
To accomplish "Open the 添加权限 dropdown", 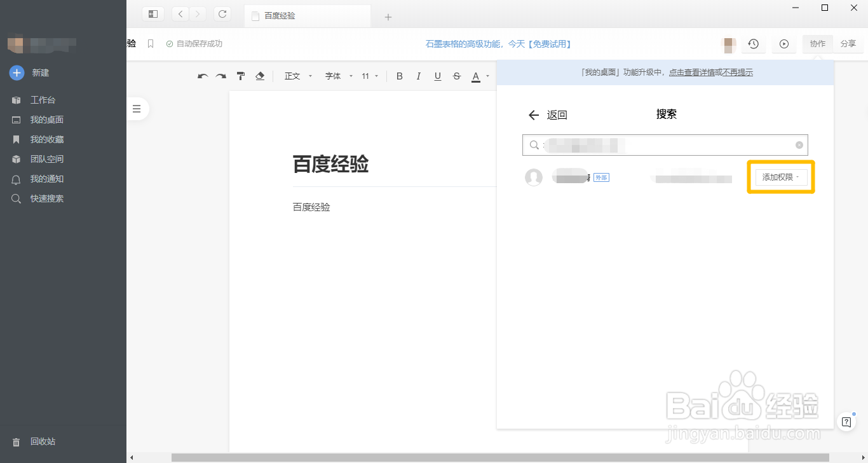I will click(x=781, y=177).
